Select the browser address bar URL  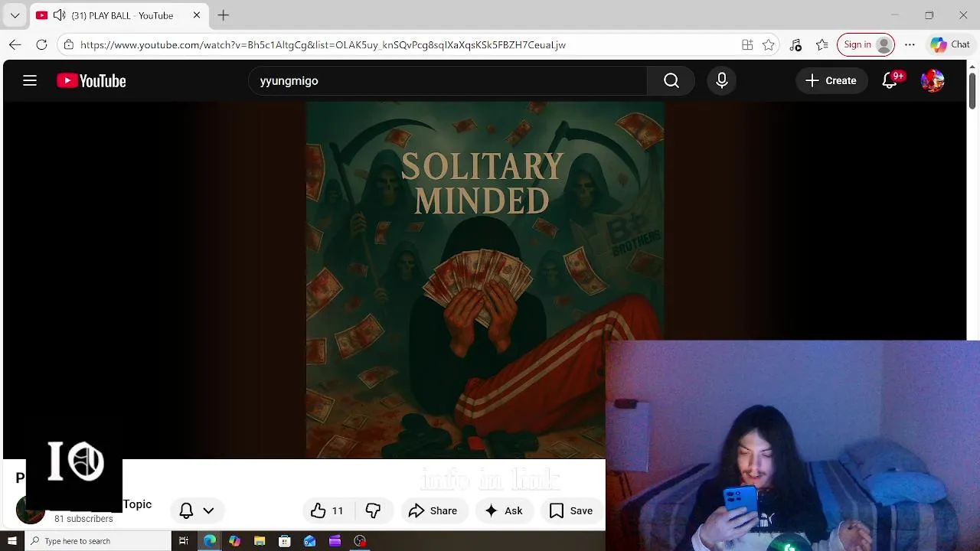[x=323, y=44]
